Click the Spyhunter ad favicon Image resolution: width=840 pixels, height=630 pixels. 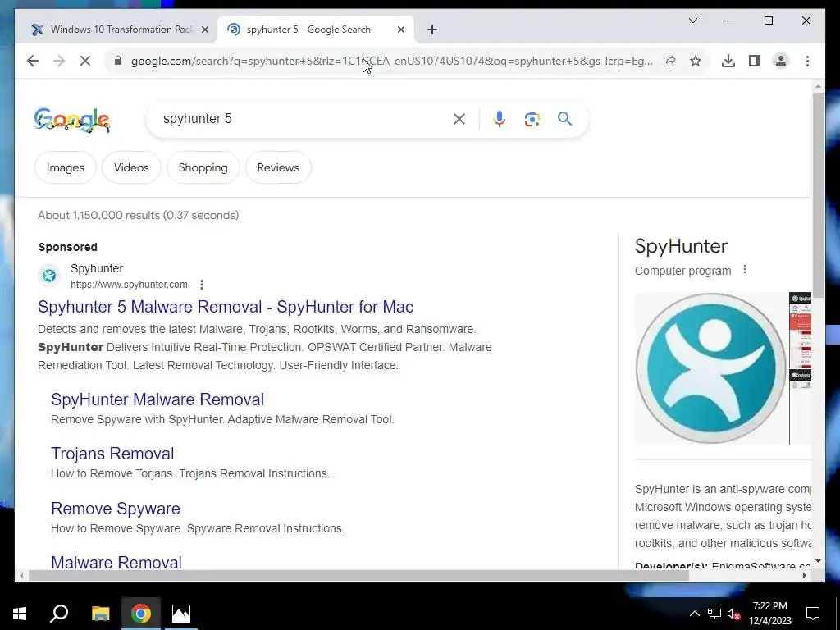click(x=49, y=276)
